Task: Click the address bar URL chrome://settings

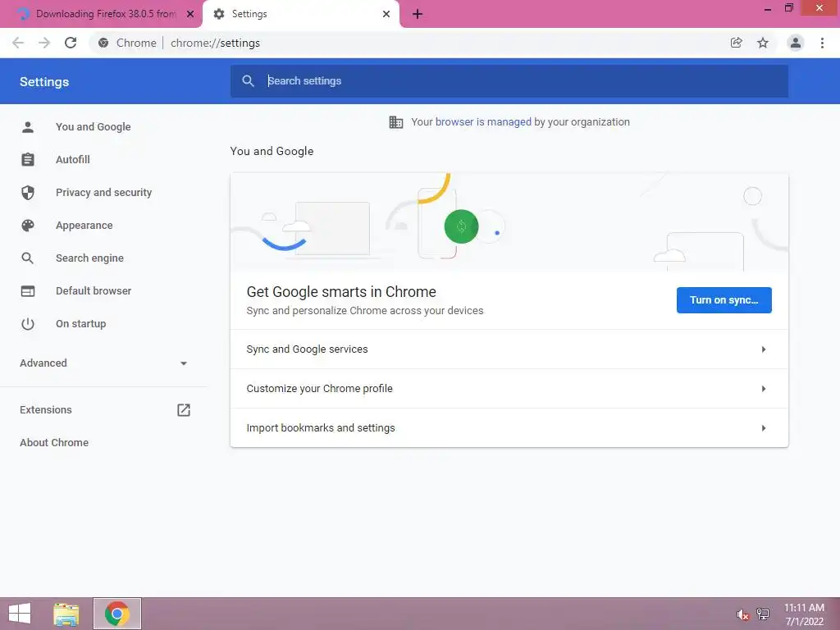Action: pos(216,43)
